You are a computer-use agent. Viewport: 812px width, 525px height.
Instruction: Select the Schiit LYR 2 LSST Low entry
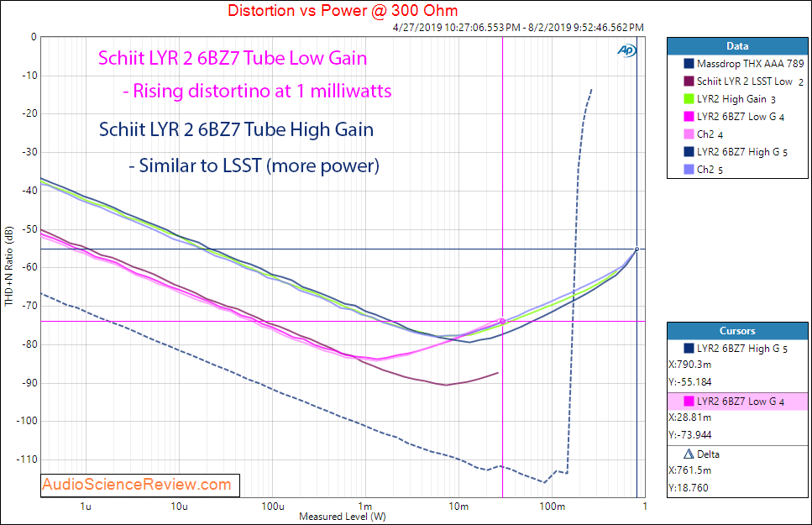tap(749, 81)
